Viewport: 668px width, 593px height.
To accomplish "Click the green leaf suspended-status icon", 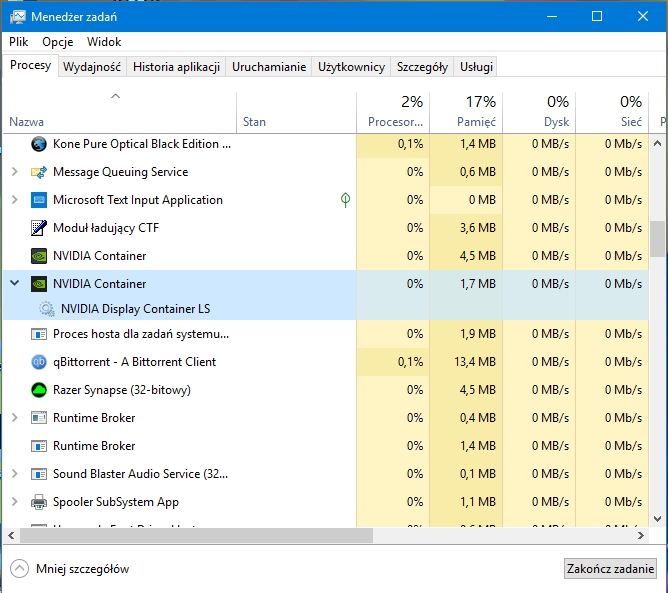I will point(346,200).
